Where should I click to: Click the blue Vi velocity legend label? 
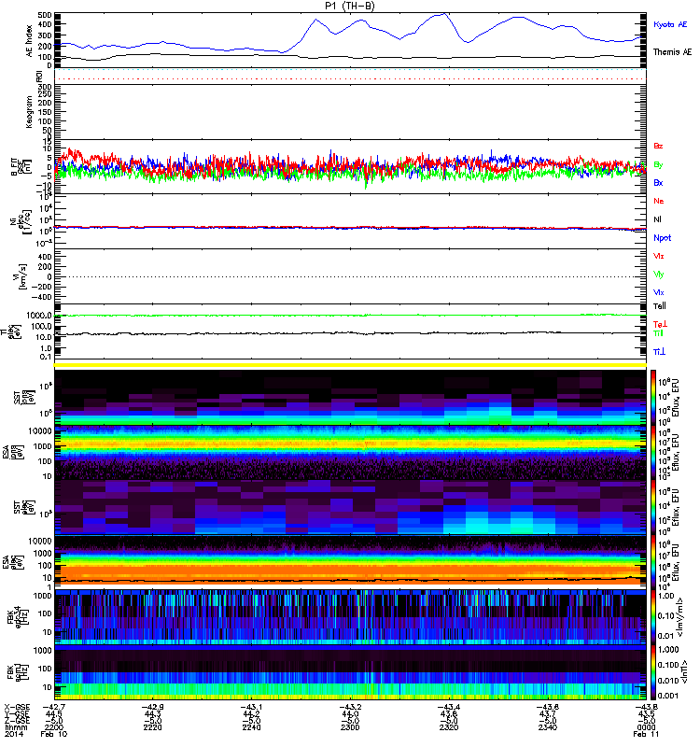point(659,292)
